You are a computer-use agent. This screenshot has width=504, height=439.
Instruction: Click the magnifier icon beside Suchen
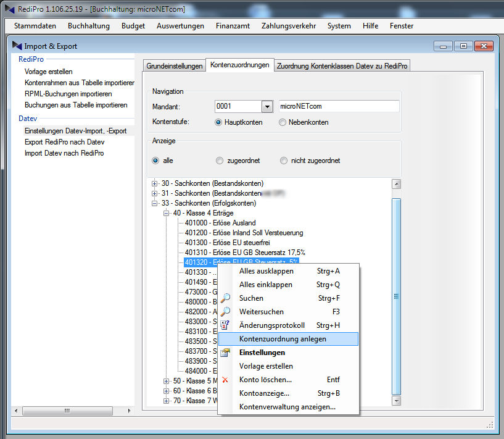226,298
